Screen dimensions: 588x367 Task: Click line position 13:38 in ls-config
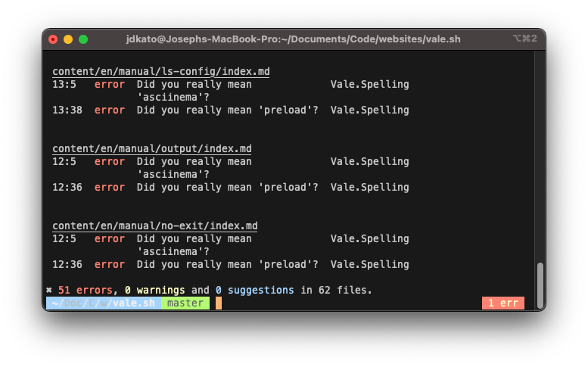pyautogui.click(x=67, y=110)
